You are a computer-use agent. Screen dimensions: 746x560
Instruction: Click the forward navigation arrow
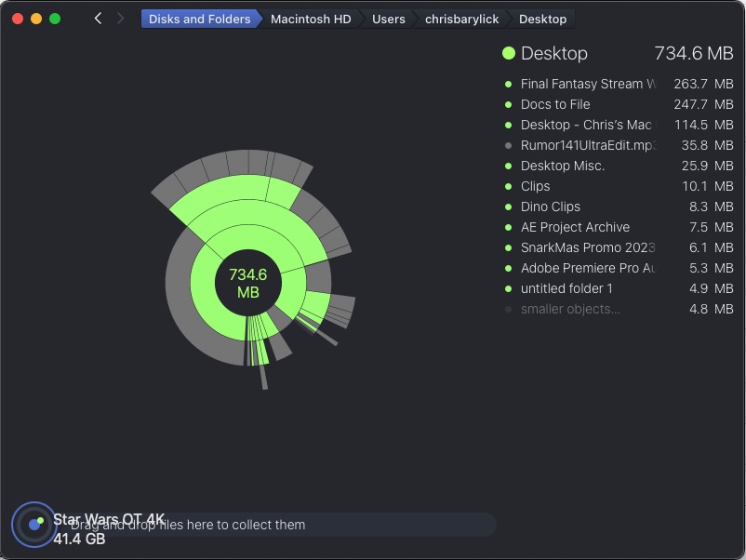click(x=120, y=17)
